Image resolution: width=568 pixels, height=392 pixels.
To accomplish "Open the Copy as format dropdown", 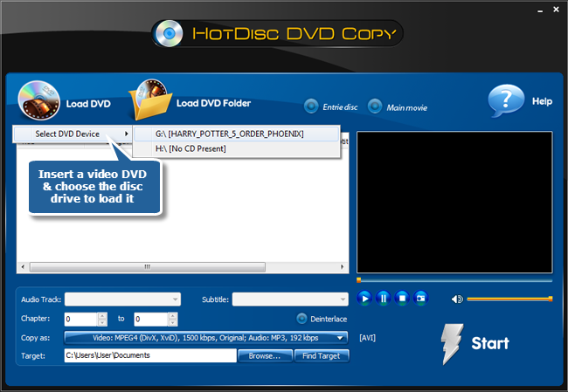I will pos(205,338).
